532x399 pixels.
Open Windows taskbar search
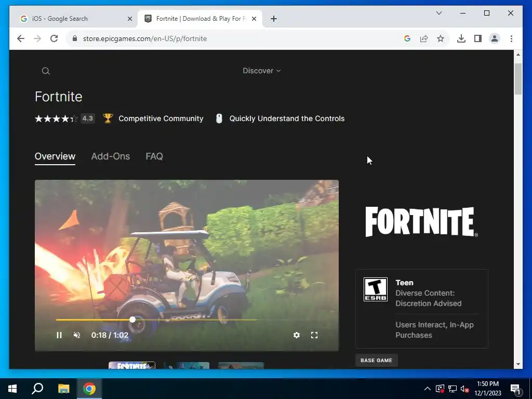pos(37,389)
